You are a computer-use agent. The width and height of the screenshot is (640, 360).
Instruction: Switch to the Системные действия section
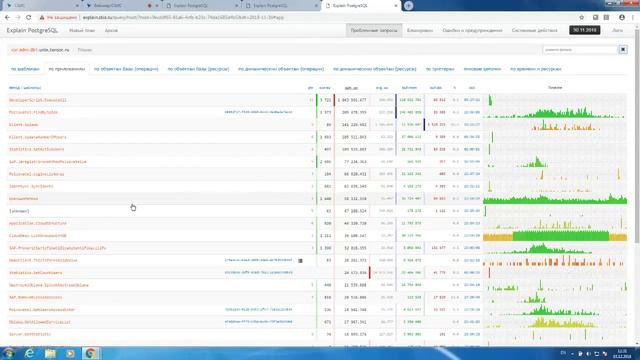click(x=534, y=31)
